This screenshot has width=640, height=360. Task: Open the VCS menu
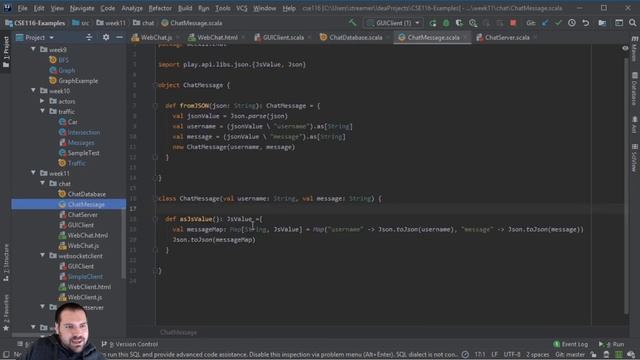(242, 8)
